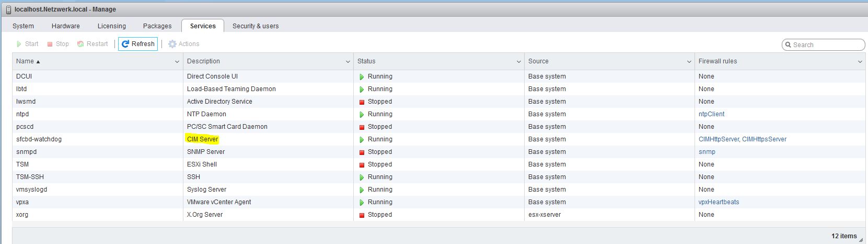
Task: Open the Name column dropdown arrow
Action: click(177, 62)
